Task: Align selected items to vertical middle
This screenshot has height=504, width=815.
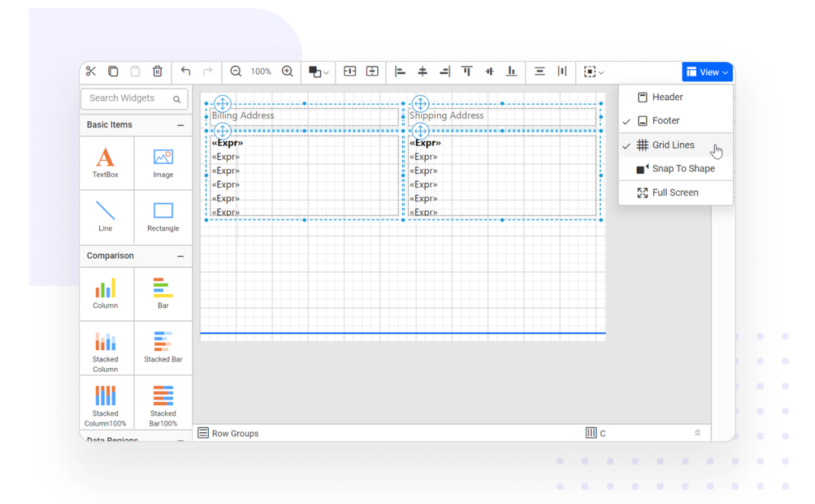Action: pos(489,71)
